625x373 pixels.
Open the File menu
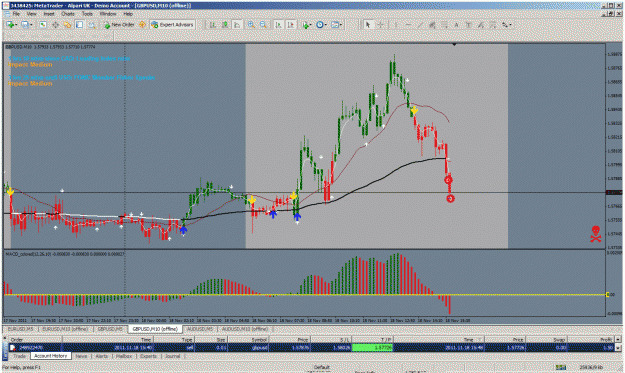coord(16,14)
